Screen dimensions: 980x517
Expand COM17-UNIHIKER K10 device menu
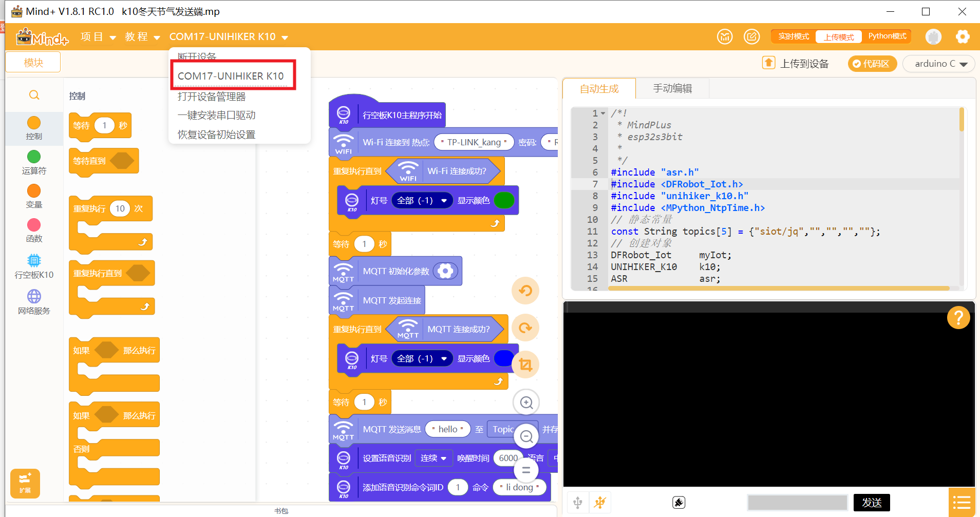point(229,36)
